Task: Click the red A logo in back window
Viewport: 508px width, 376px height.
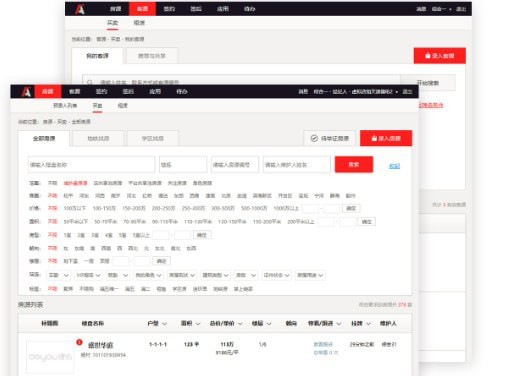Action: click(80, 9)
